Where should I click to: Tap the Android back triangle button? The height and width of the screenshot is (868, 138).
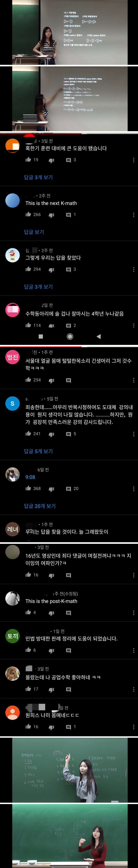[98, 336]
